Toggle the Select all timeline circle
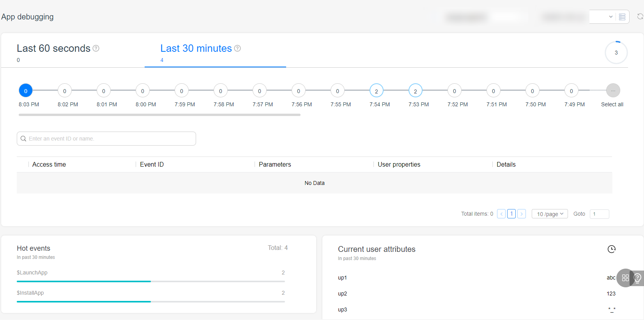The image size is (644, 320). click(613, 91)
